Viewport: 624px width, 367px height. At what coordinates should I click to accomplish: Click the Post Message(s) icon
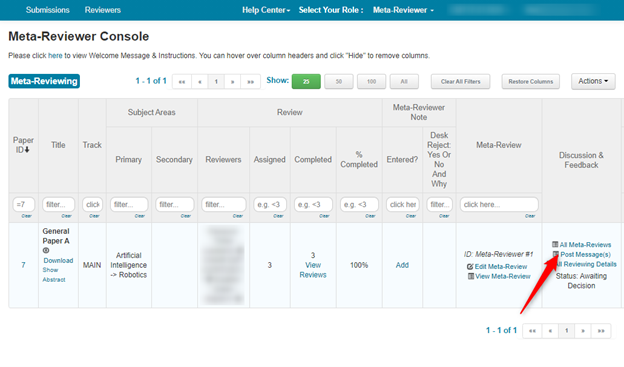click(556, 254)
